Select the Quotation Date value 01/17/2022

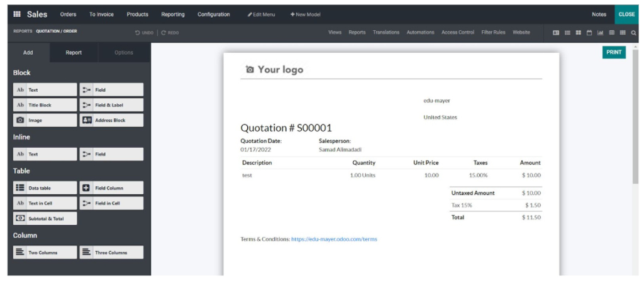(x=255, y=150)
